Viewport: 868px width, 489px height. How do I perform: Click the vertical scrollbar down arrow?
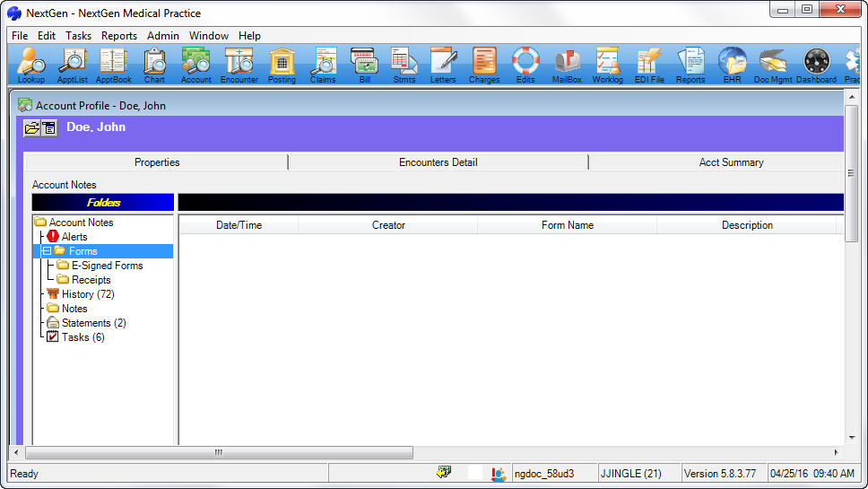(x=851, y=438)
